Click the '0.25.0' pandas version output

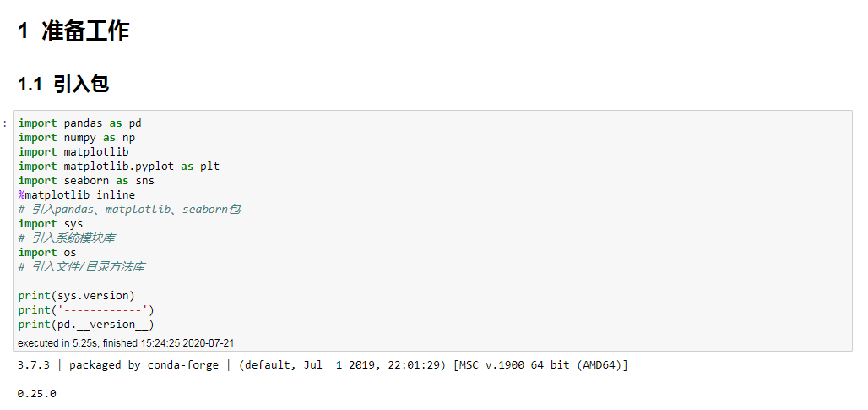(37, 394)
